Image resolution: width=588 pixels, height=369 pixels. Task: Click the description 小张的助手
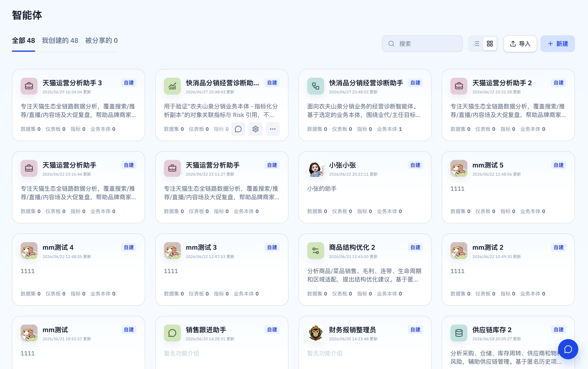(322, 189)
